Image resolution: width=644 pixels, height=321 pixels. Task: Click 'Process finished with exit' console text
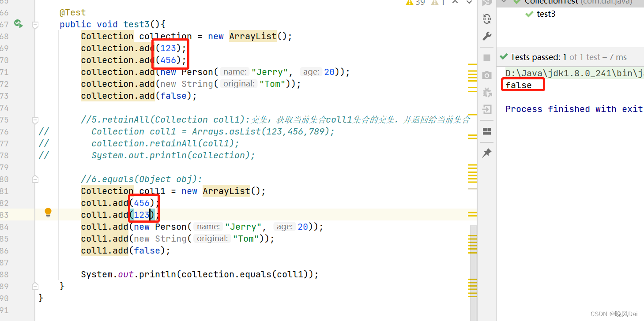(x=574, y=109)
